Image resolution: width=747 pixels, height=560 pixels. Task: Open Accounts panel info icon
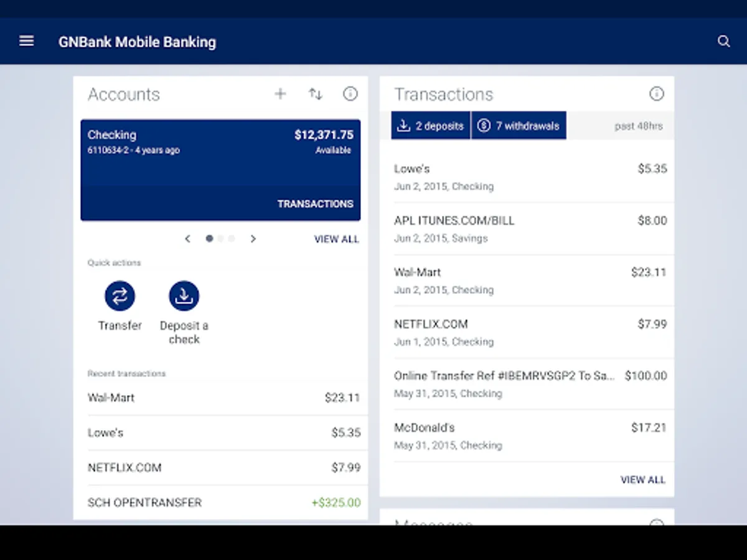pos(350,94)
